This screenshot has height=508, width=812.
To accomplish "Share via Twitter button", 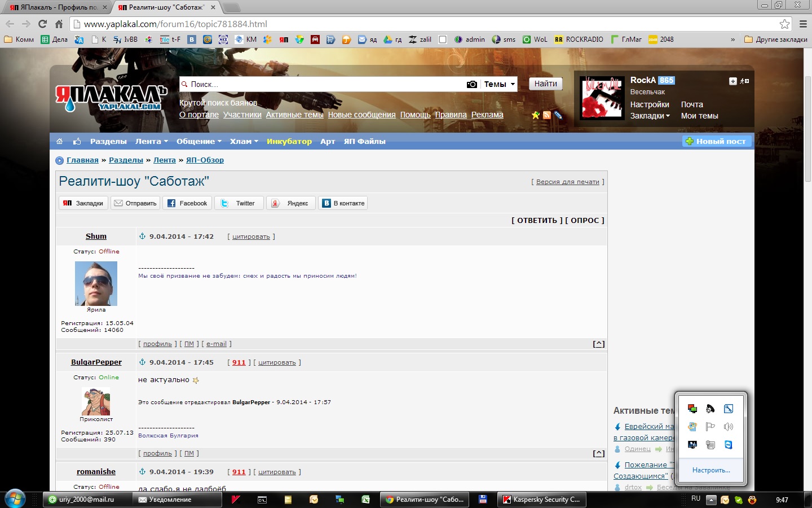I will pyautogui.click(x=239, y=203).
